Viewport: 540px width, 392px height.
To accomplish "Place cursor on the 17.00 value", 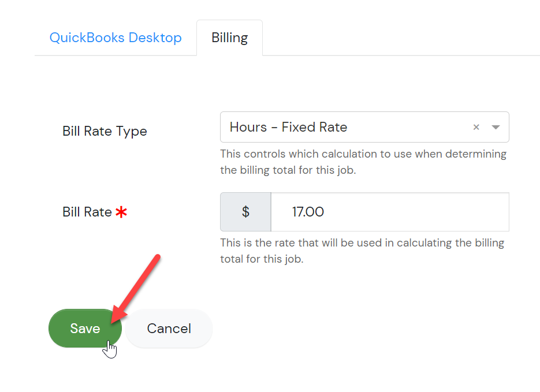I will 308,212.
